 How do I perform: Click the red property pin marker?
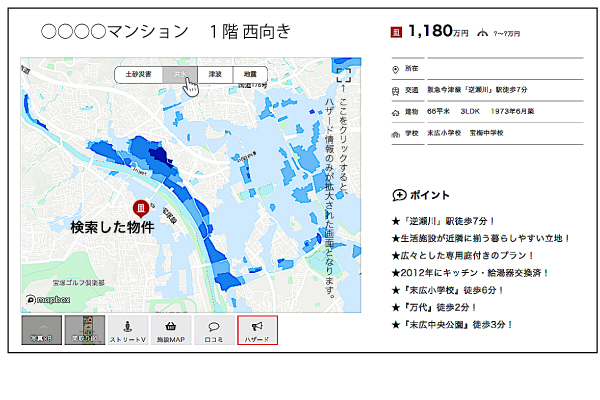[141, 208]
